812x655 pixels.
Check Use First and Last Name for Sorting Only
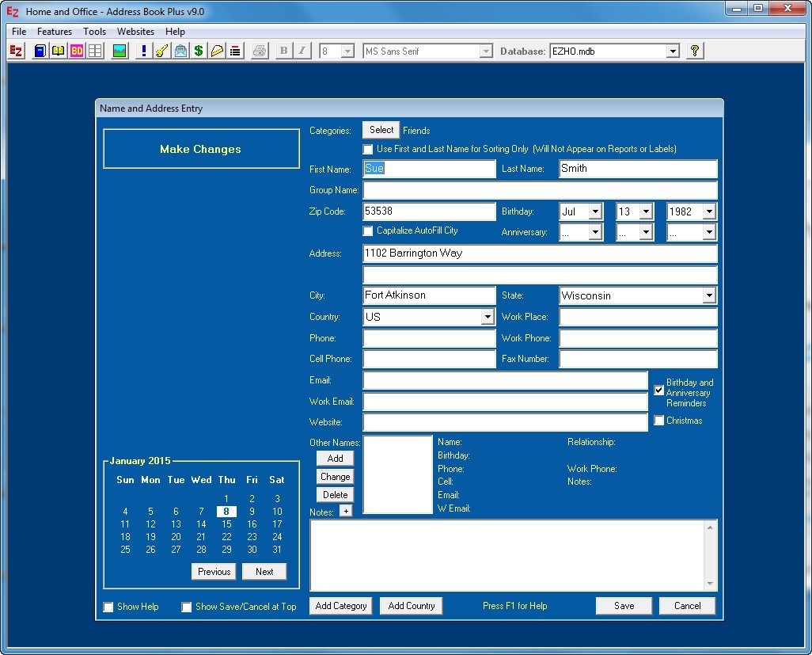pyautogui.click(x=368, y=149)
